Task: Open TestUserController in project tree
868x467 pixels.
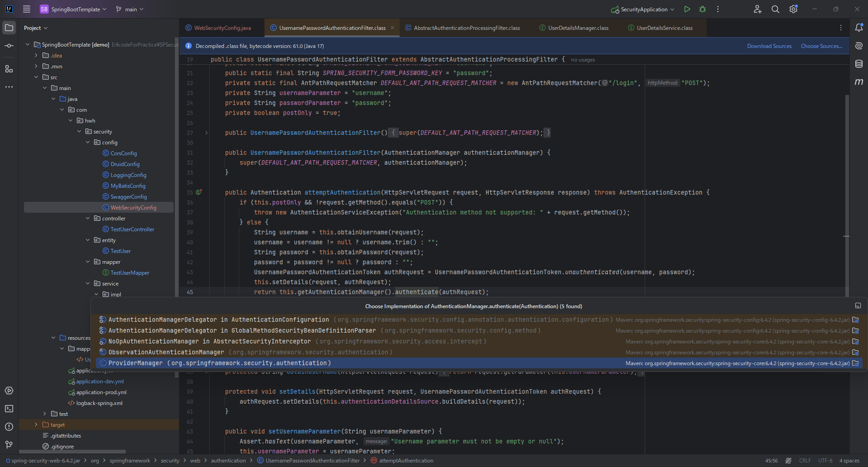Action: tap(132, 229)
